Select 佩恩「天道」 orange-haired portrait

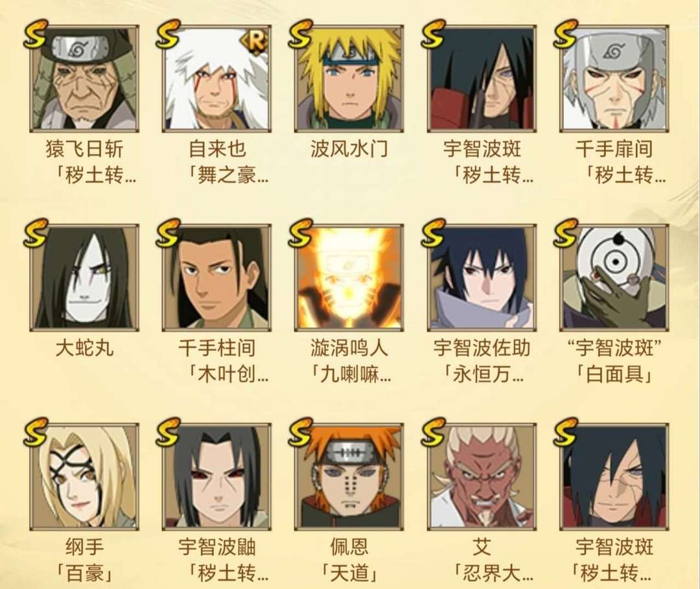click(349, 476)
